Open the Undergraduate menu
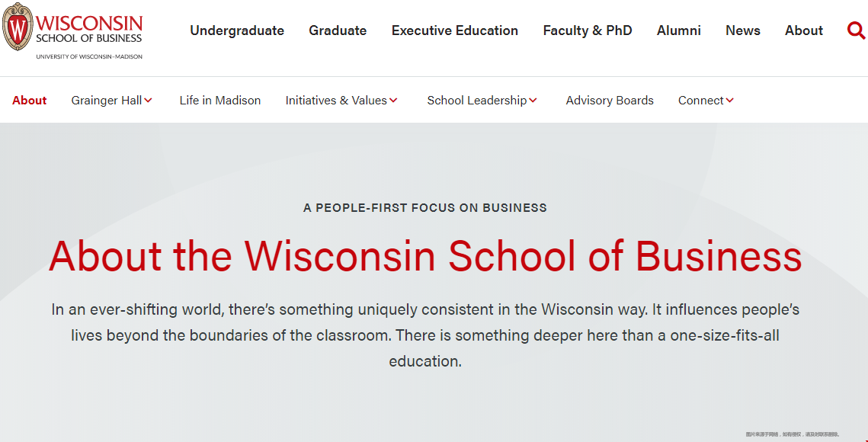The width and height of the screenshot is (868, 442). (237, 30)
